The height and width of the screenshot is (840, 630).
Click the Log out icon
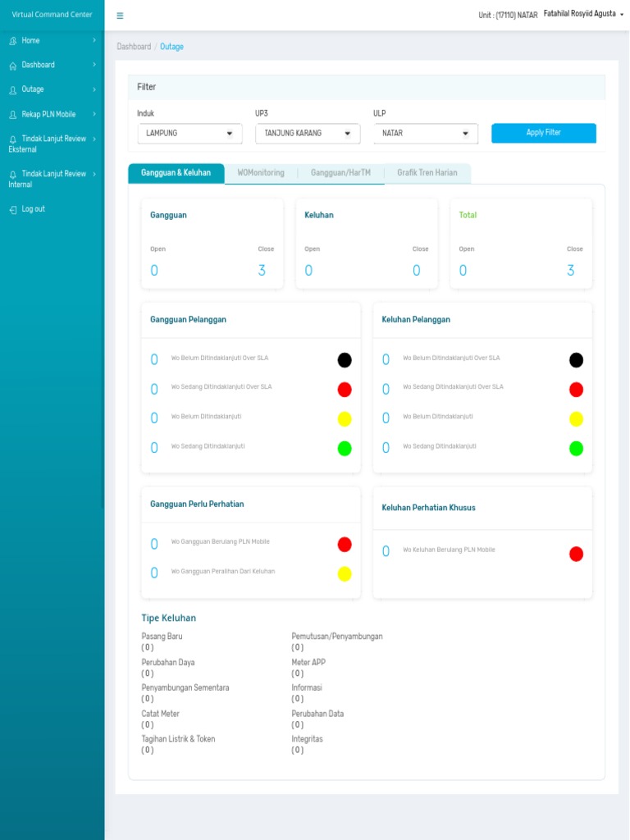pos(12,210)
